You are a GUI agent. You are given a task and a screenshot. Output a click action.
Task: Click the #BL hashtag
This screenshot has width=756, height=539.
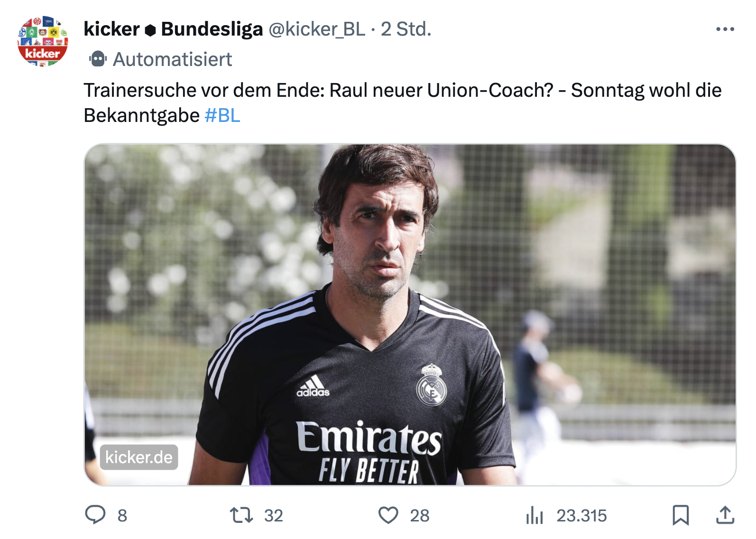point(222,115)
